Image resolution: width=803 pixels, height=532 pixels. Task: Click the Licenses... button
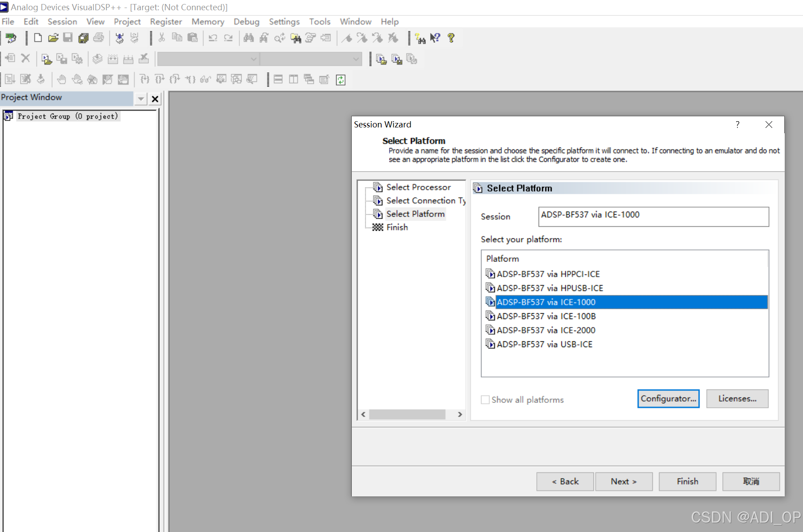coord(737,399)
